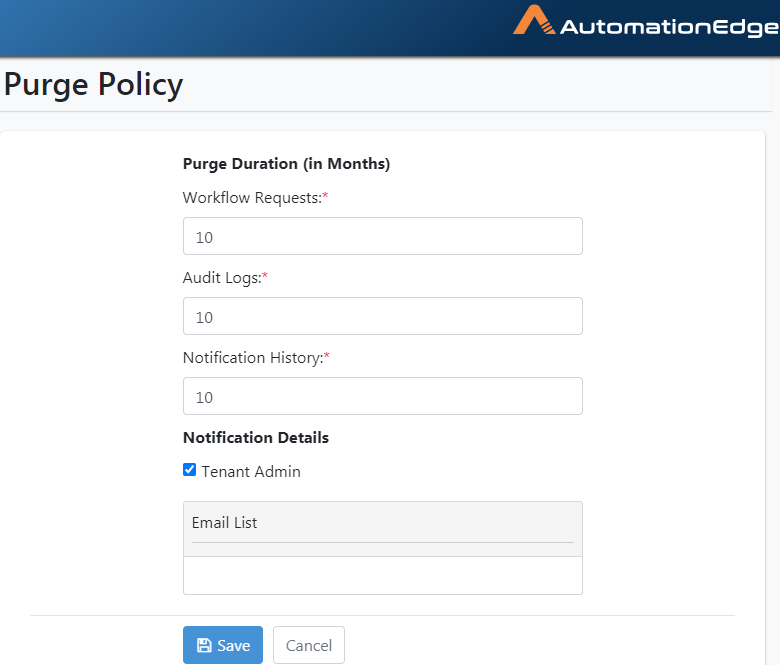Image resolution: width=780 pixels, height=665 pixels.
Task: Focus the Workflow Requests input field
Action: (x=383, y=236)
